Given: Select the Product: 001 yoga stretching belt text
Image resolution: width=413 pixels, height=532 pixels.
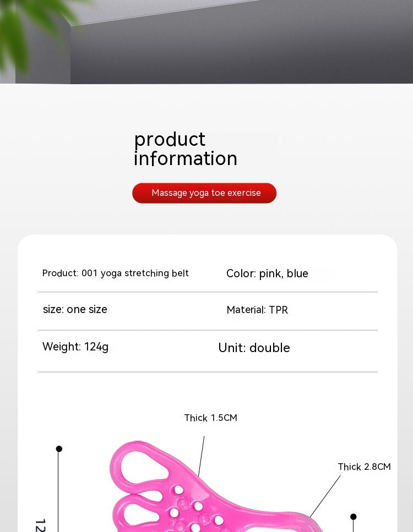Looking at the screenshot, I should (x=115, y=273).
